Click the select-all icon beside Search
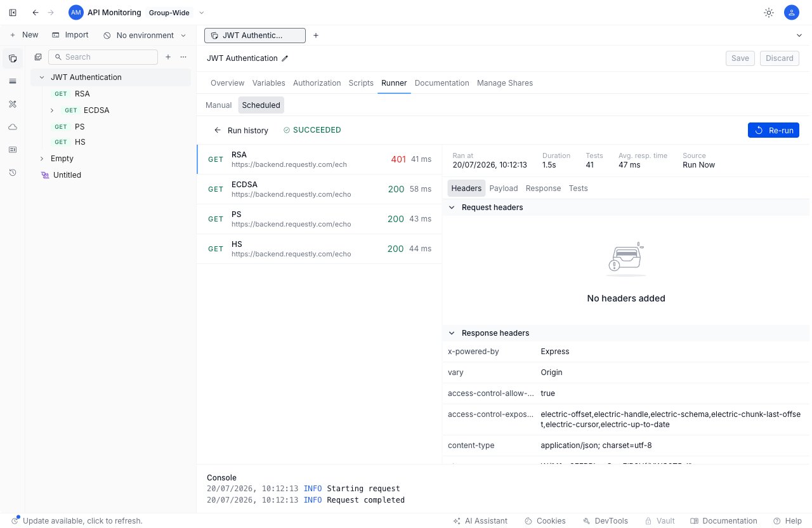Screen dimensions: 812x528 (38, 57)
